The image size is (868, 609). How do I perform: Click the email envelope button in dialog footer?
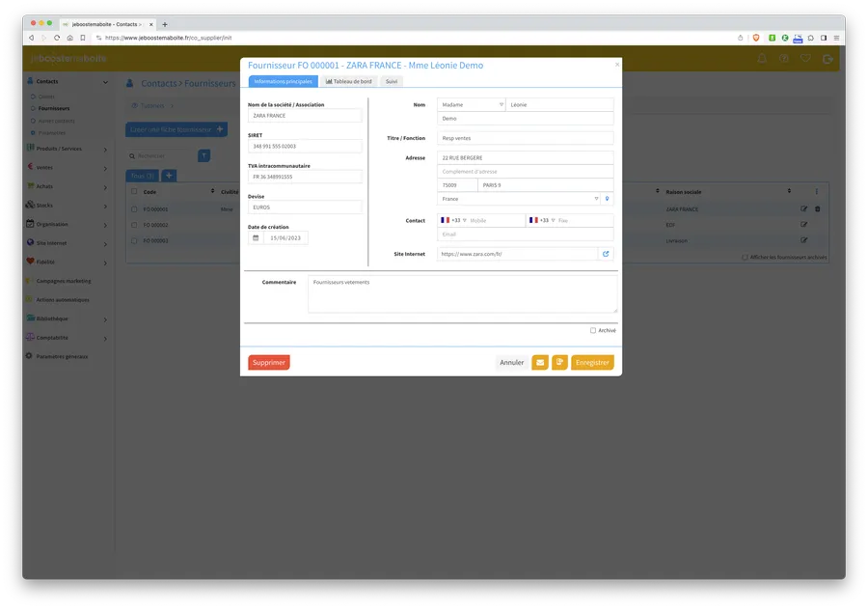pos(540,362)
